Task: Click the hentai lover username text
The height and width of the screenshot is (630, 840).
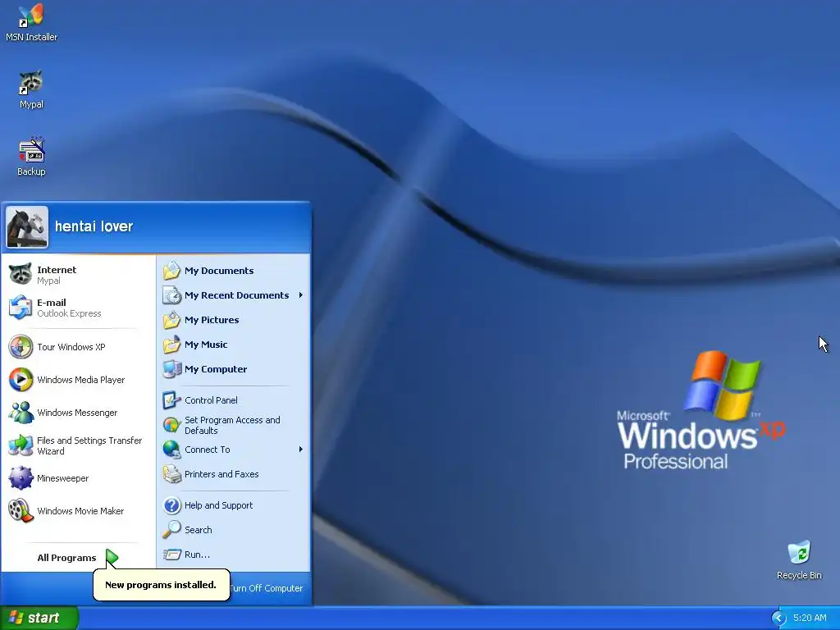Action: (94, 226)
